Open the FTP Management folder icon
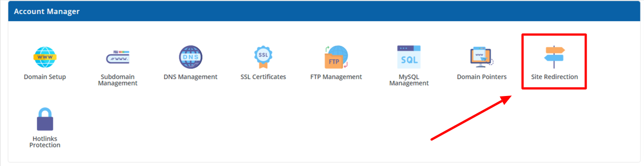 coord(336,57)
